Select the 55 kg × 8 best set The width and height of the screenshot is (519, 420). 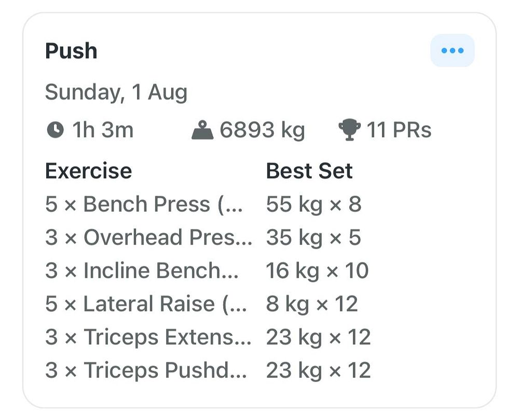click(313, 204)
